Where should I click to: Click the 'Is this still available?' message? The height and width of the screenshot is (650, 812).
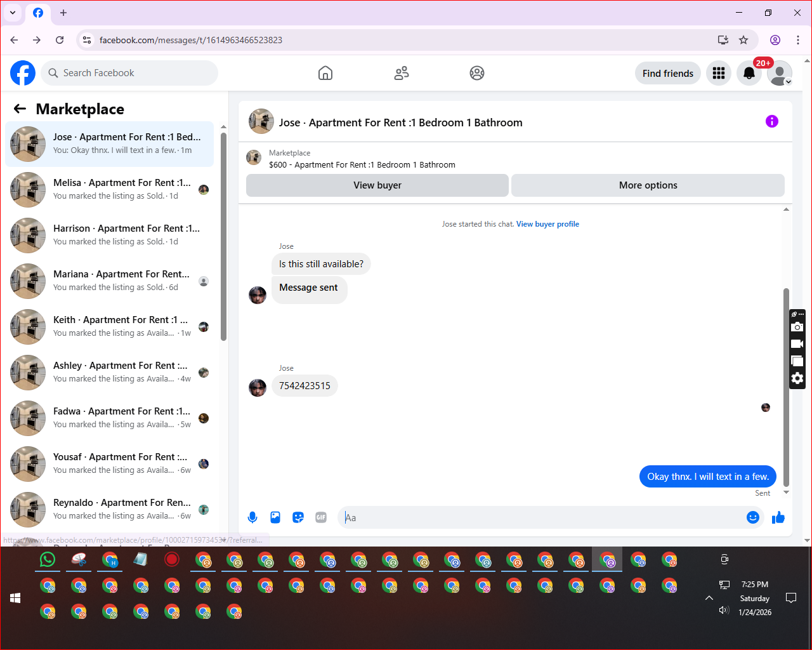tap(321, 264)
